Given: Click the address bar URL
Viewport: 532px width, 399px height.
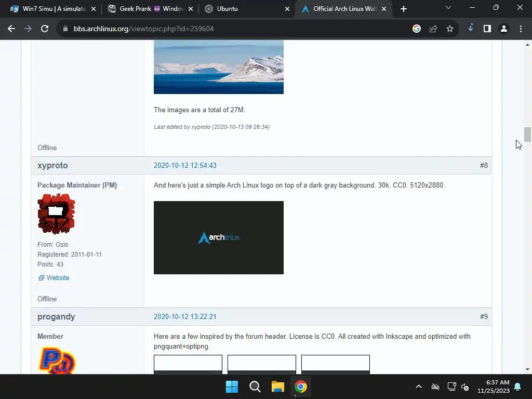Looking at the screenshot, I should [x=144, y=29].
